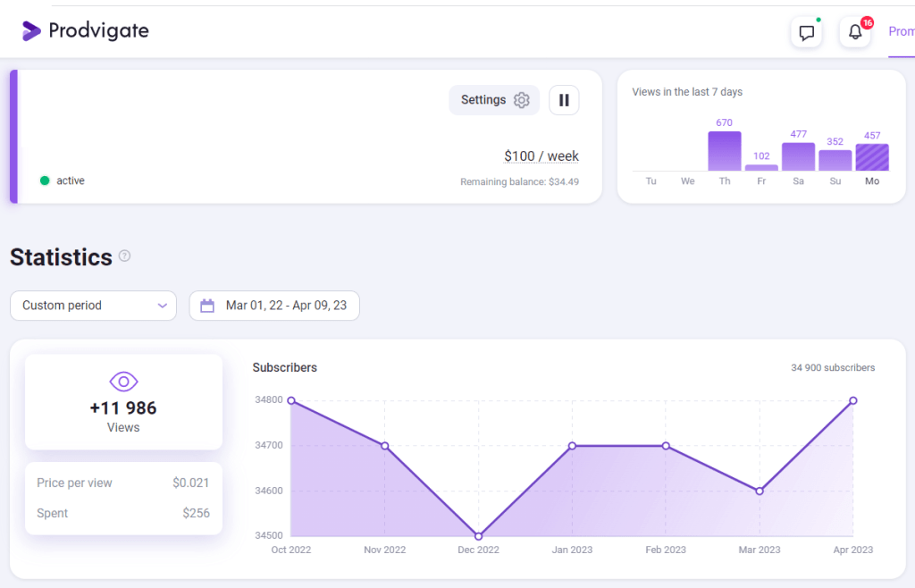Click the Prodvigate logo icon

tap(32, 31)
